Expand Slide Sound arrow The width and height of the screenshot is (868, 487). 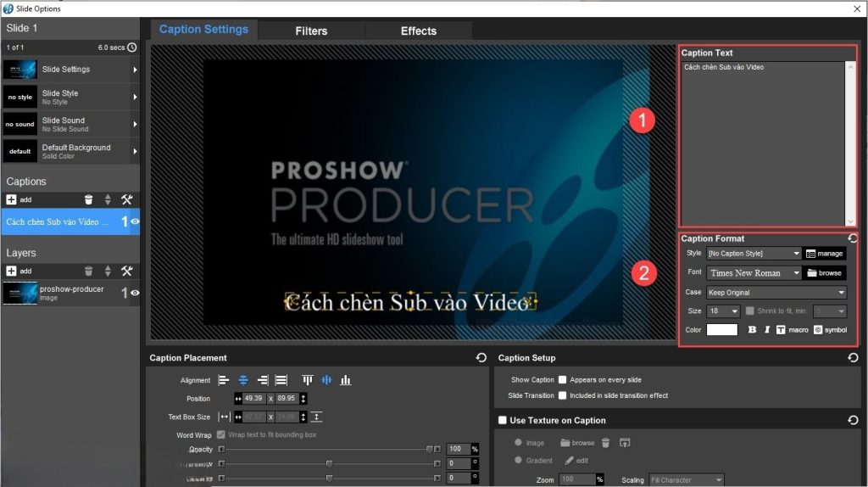pyautogui.click(x=135, y=124)
